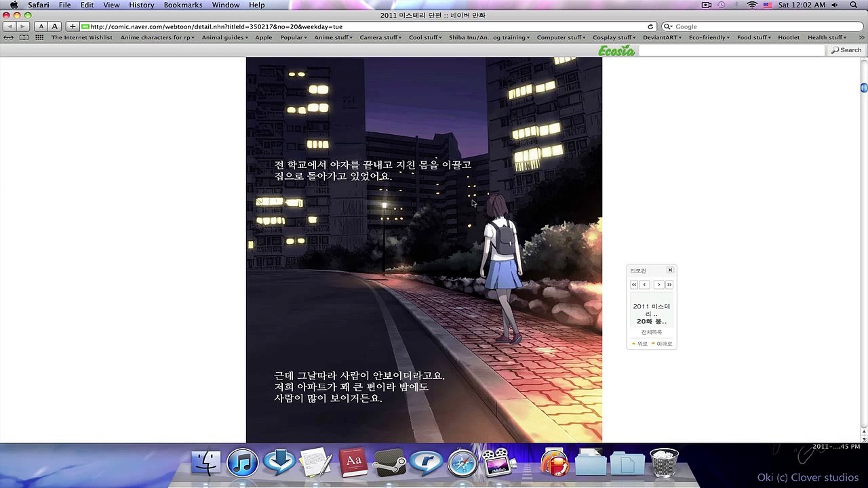Go to next episode with › button
868x488 pixels.
658,285
